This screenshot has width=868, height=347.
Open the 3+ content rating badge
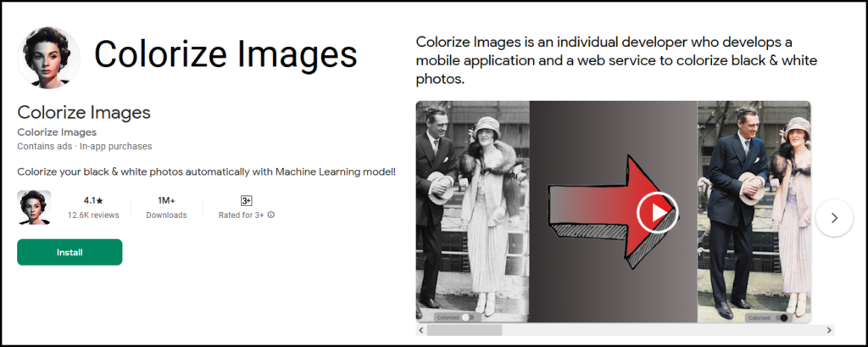[x=247, y=201]
